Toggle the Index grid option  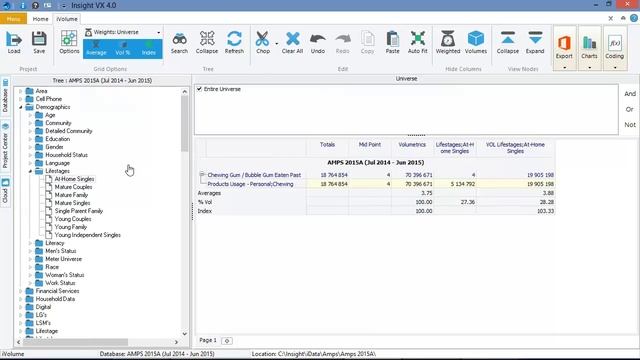(x=149, y=49)
